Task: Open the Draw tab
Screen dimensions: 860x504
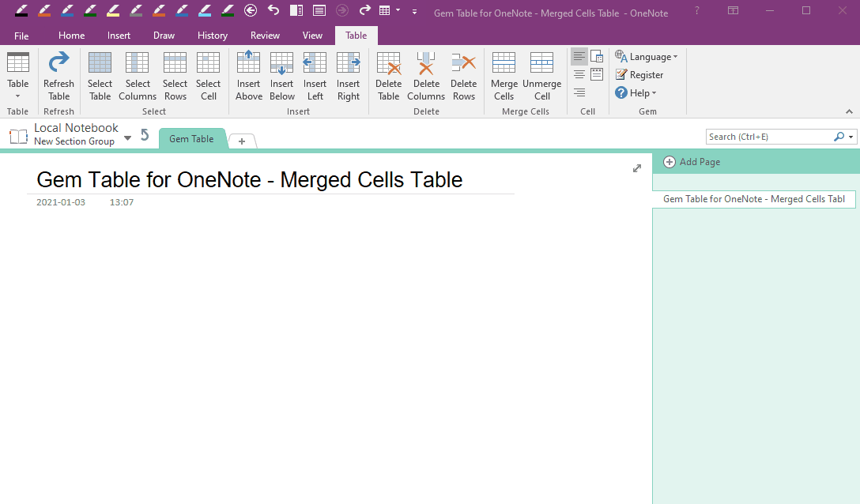Action: (164, 36)
